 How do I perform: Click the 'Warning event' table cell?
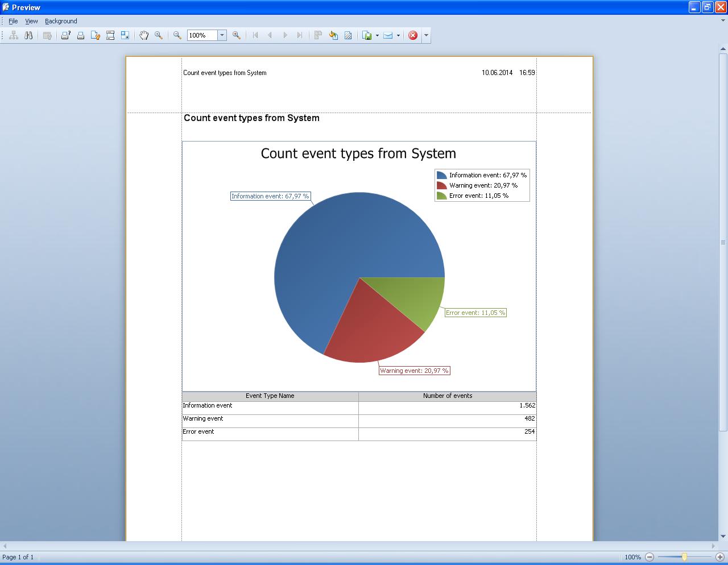[270, 421]
